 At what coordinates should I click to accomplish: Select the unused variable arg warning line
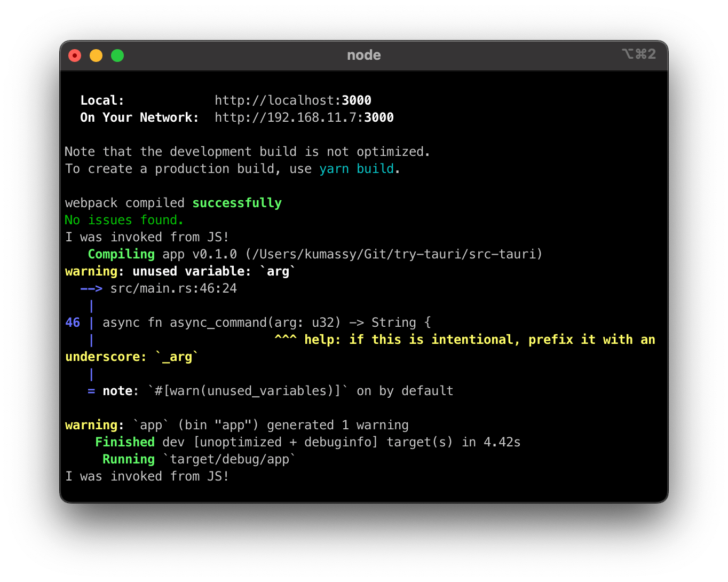click(180, 271)
